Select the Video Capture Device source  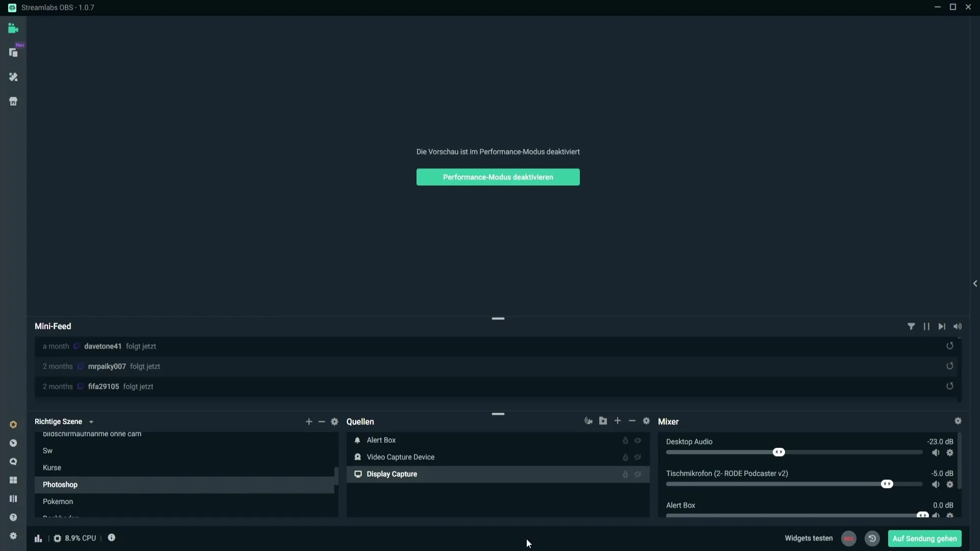tap(498, 457)
